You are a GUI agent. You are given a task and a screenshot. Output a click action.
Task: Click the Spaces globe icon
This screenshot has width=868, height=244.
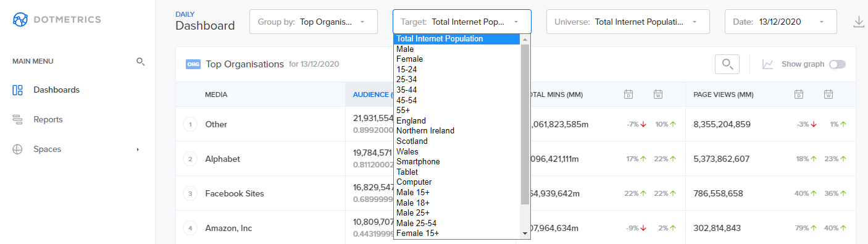(x=18, y=149)
